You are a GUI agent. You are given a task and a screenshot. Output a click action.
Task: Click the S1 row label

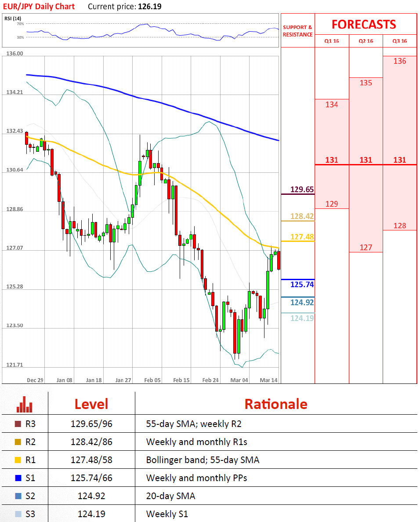tap(30, 478)
